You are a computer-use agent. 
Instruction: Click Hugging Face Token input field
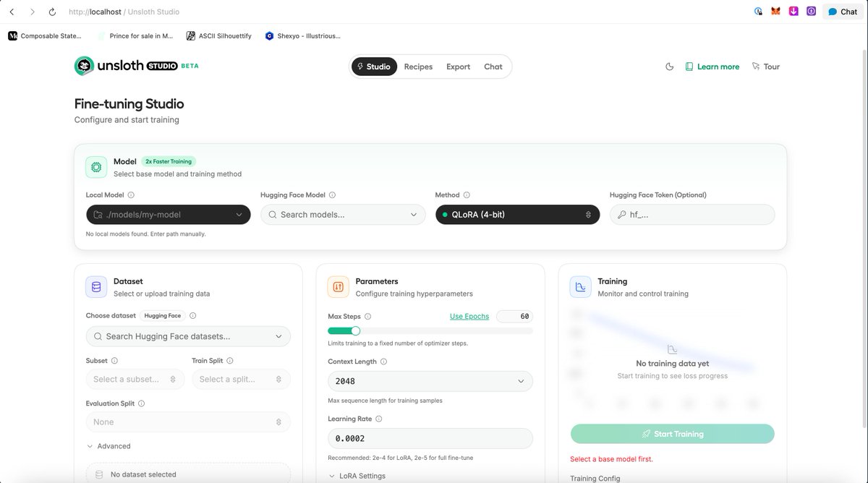692,215
